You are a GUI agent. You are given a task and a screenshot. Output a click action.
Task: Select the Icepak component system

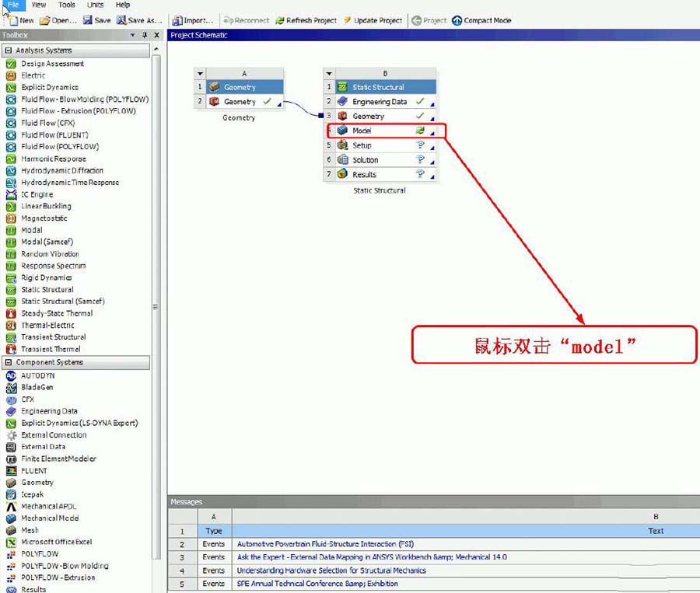pyautogui.click(x=32, y=494)
